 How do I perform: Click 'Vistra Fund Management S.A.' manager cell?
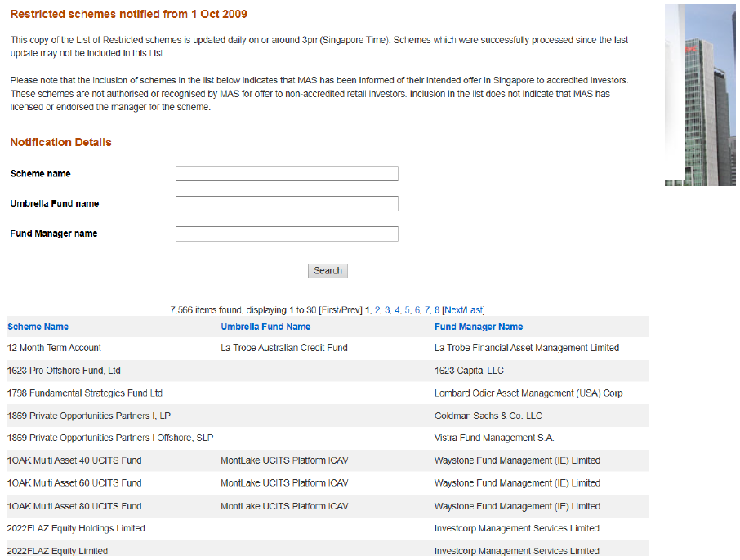pyautogui.click(x=494, y=438)
